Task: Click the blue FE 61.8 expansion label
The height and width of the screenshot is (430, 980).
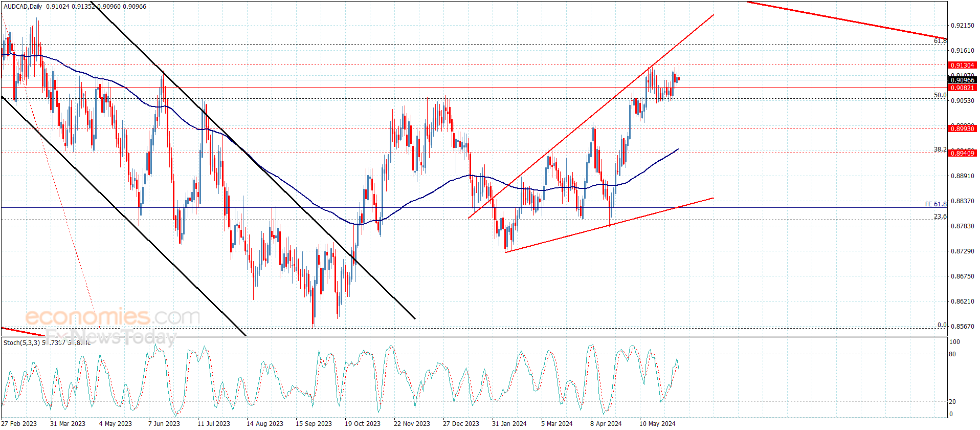Action: tap(936, 204)
